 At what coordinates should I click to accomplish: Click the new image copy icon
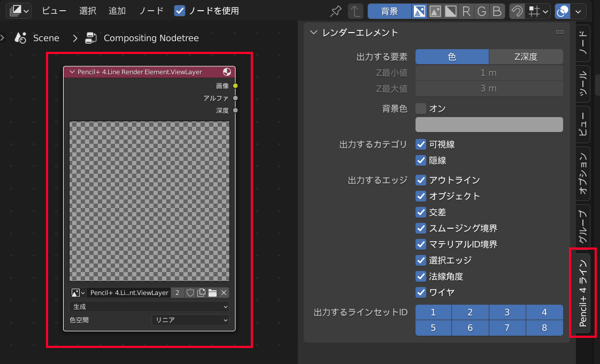[x=202, y=292]
